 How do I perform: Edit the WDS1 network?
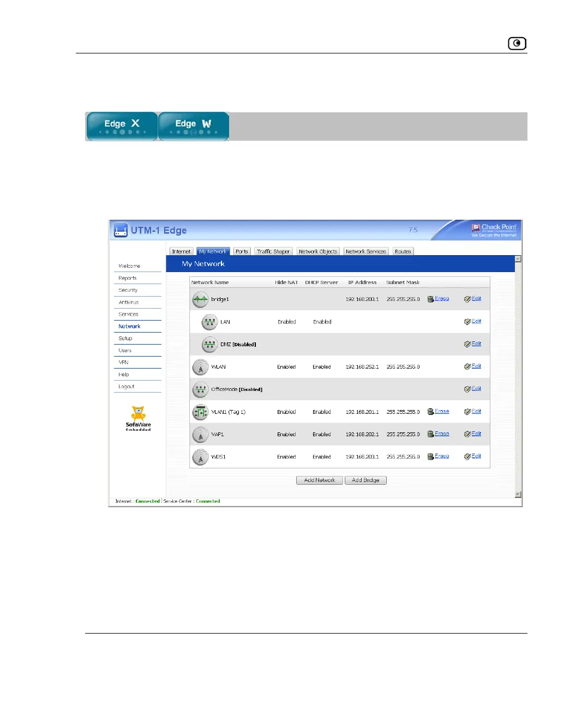(x=473, y=456)
